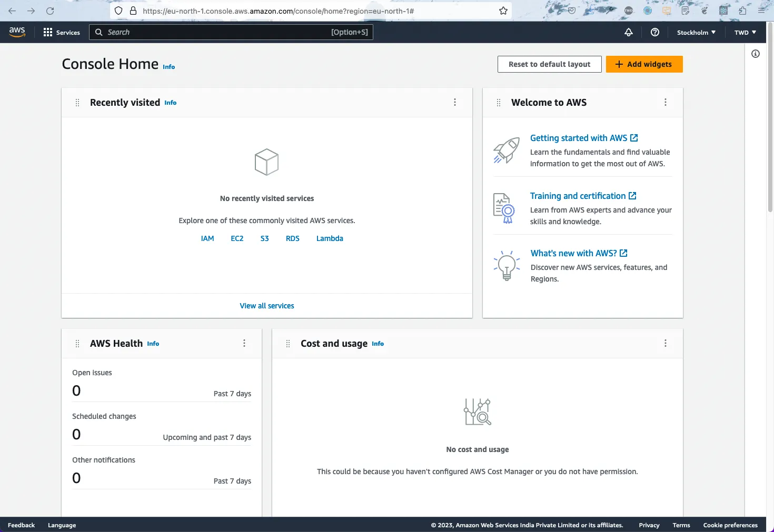Open the Privacy footer link
Screen dimensions: 774x532
tap(649, 525)
